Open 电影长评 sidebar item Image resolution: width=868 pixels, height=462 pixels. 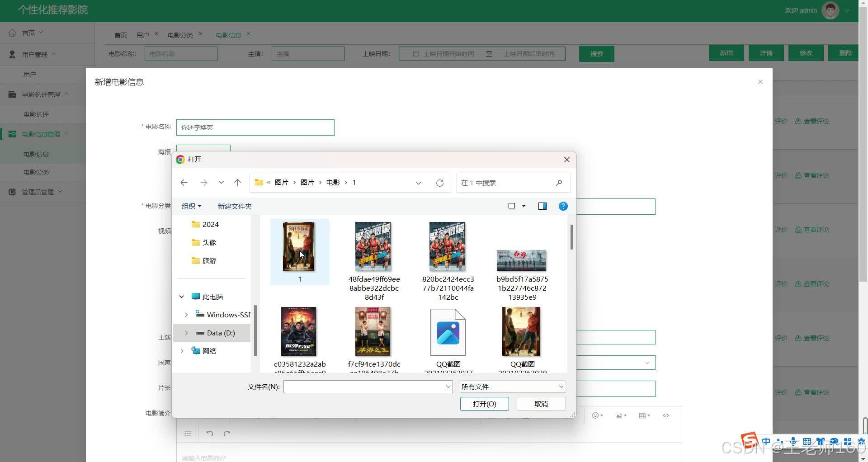click(36, 114)
